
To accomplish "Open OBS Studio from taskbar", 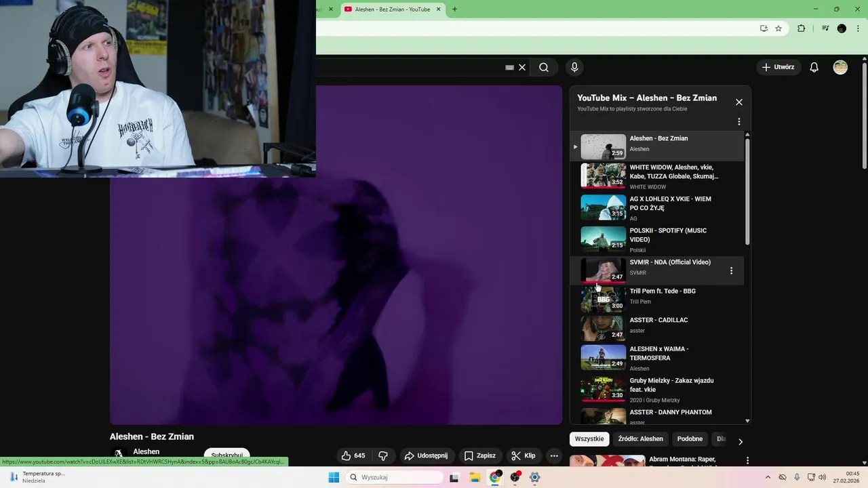I will (515, 477).
